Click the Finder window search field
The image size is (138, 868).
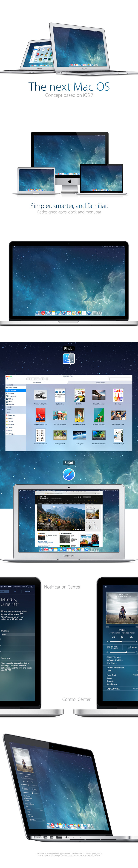tap(119, 379)
